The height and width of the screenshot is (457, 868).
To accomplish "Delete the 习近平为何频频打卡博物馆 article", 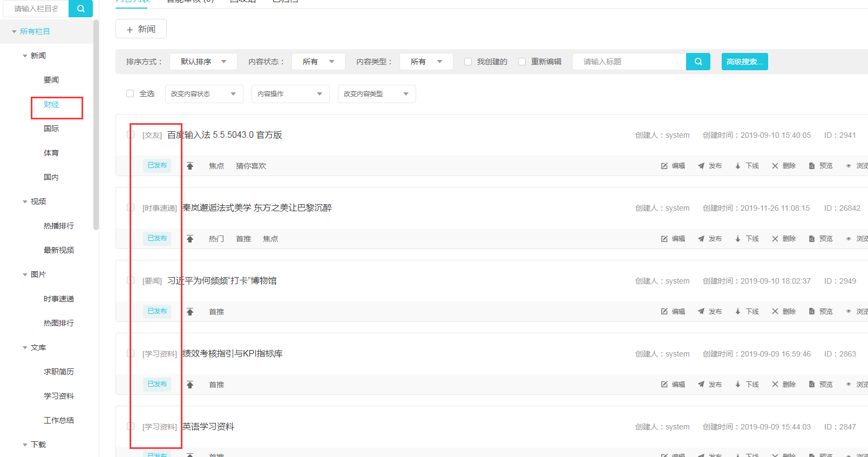I will pyautogui.click(x=784, y=312).
